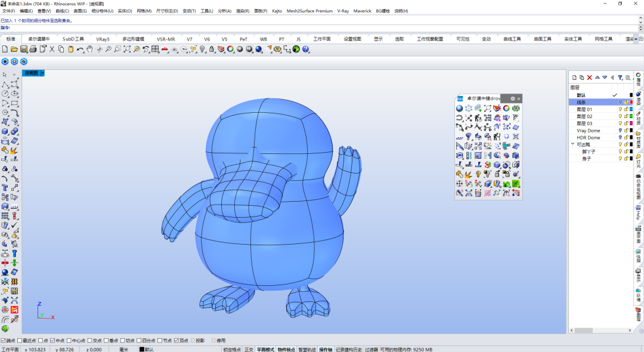
Task: Open the 文件(F) menu
Action: [x=8, y=11]
